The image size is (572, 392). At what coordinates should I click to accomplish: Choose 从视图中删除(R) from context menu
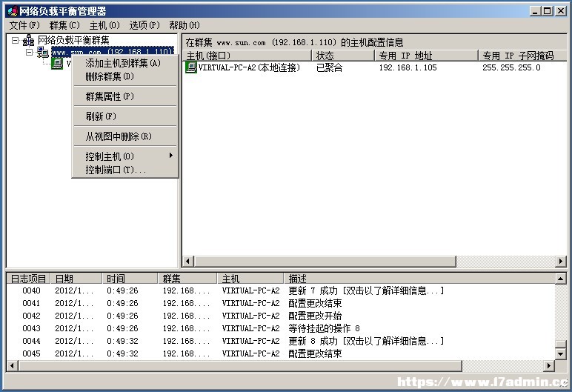click(124, 136)
